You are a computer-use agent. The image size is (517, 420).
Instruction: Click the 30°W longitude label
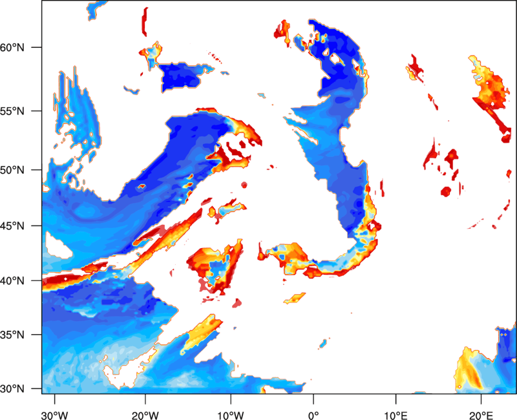click(54, 415)
